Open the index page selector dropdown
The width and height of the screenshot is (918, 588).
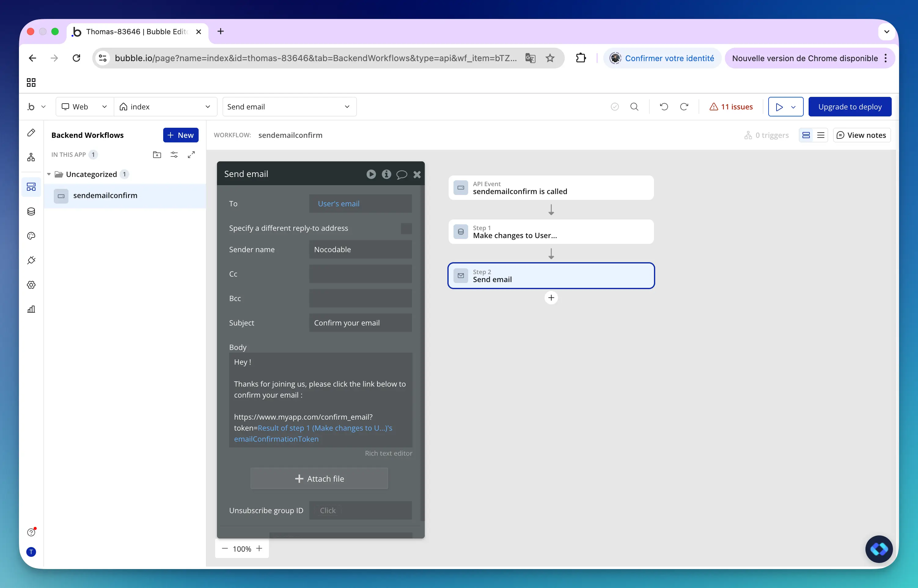[x=166, y=107]
